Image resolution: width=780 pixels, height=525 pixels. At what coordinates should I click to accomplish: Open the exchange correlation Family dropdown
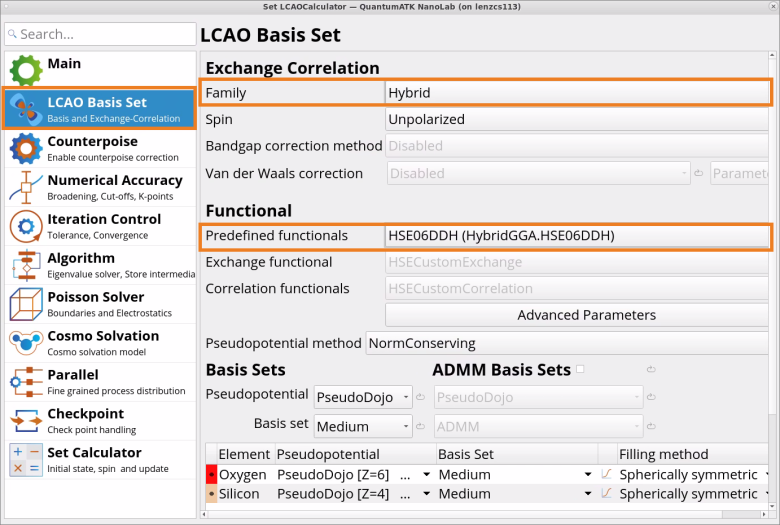(x=577, y=93)
